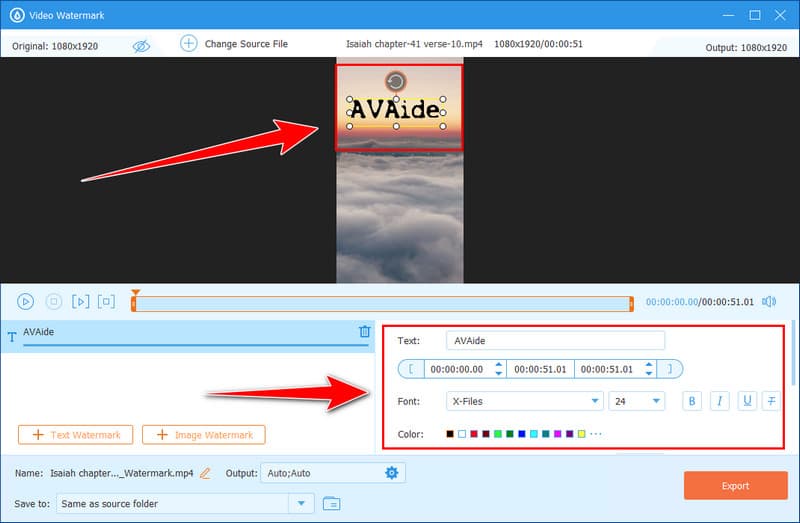Click the Original: 1080x1920 label
The width and height of the screenshot is (800, 523).
(x=55, y=46)
